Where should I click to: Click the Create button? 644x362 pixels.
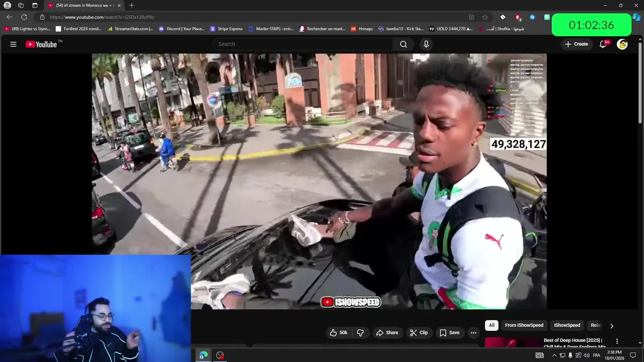pyautogui.click(x=577, y=44)
